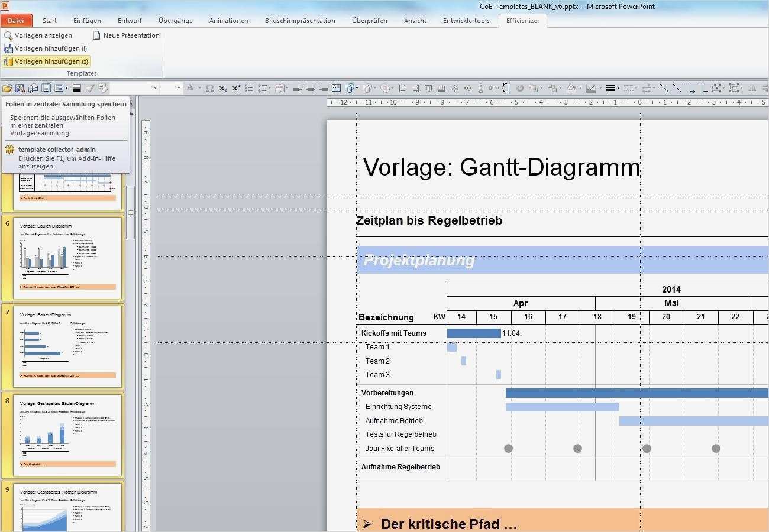Click the elbow arrow connector icon

pyautogui.click(x=690, y=88)
